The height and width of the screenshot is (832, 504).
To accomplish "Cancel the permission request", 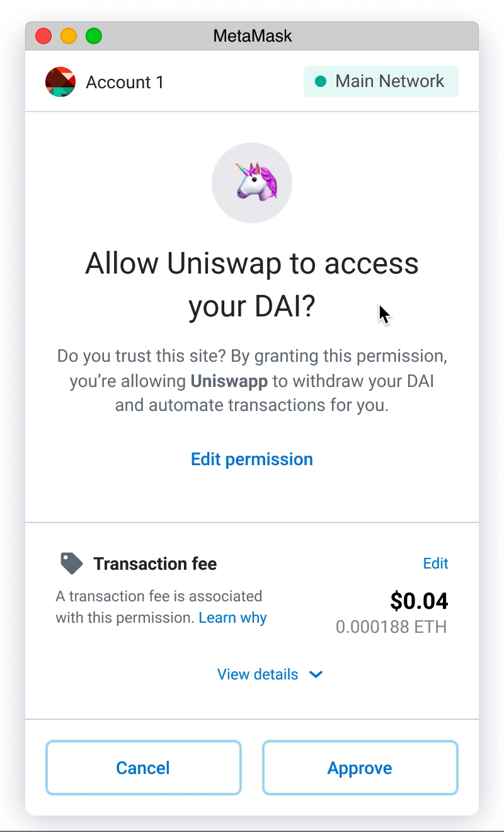I will pos(143,768).
